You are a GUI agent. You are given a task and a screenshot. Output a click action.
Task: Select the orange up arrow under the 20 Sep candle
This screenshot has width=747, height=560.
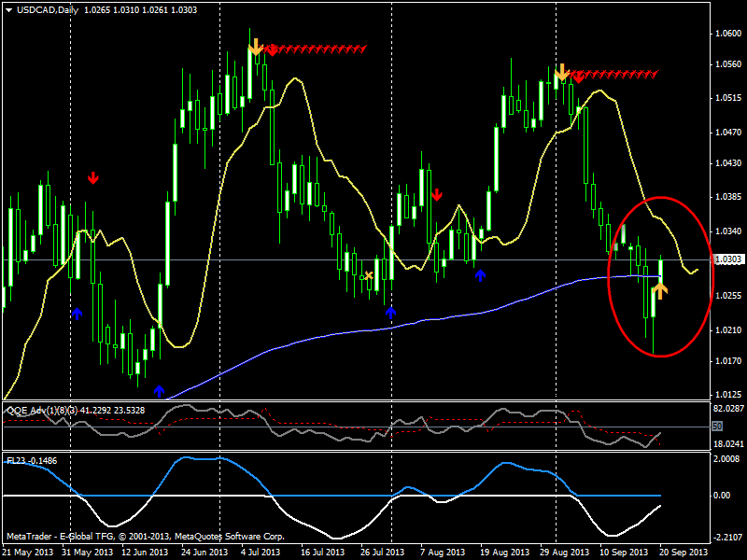click(x=660, y=290)
